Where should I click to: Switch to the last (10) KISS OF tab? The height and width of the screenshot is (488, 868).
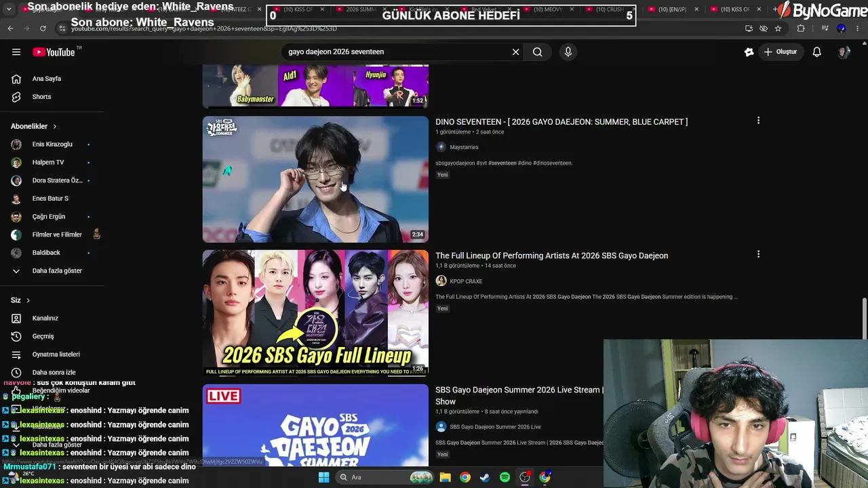click(x=734, y=9)
